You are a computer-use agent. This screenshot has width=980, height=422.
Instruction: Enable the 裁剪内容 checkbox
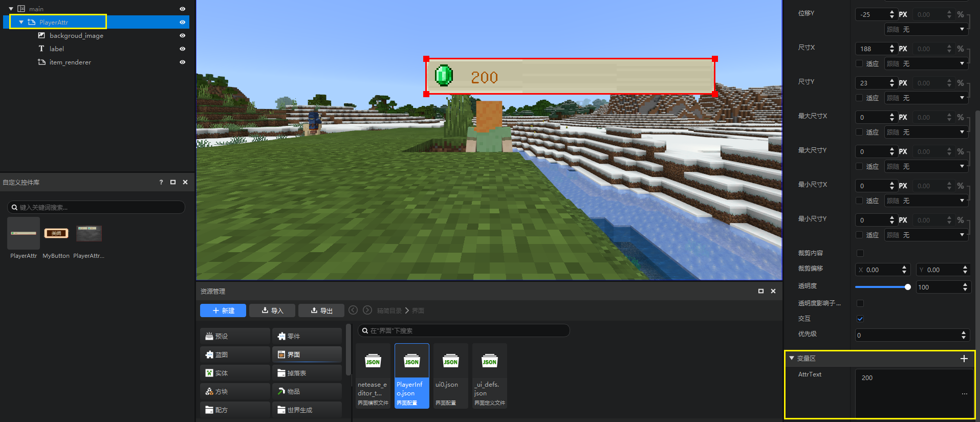tap(860, 253)
